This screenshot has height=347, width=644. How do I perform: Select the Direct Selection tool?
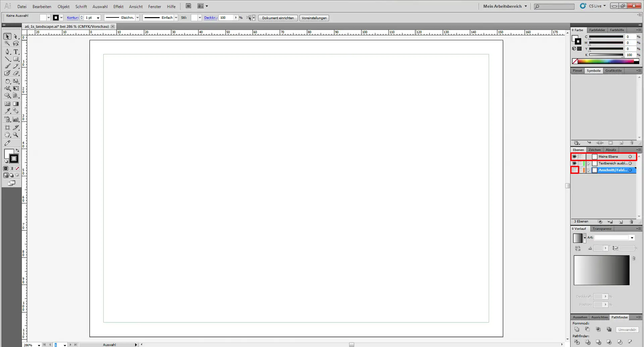click(15, 37)
